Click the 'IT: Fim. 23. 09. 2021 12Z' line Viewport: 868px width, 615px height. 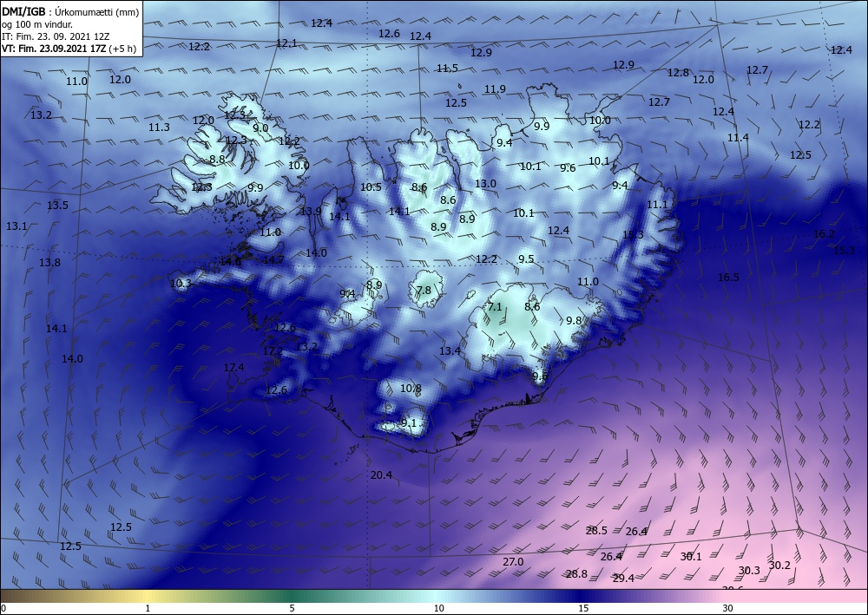(x=56, y=36)
